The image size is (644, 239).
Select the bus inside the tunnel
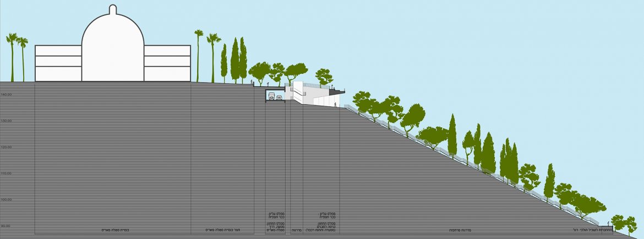[271, 97]
